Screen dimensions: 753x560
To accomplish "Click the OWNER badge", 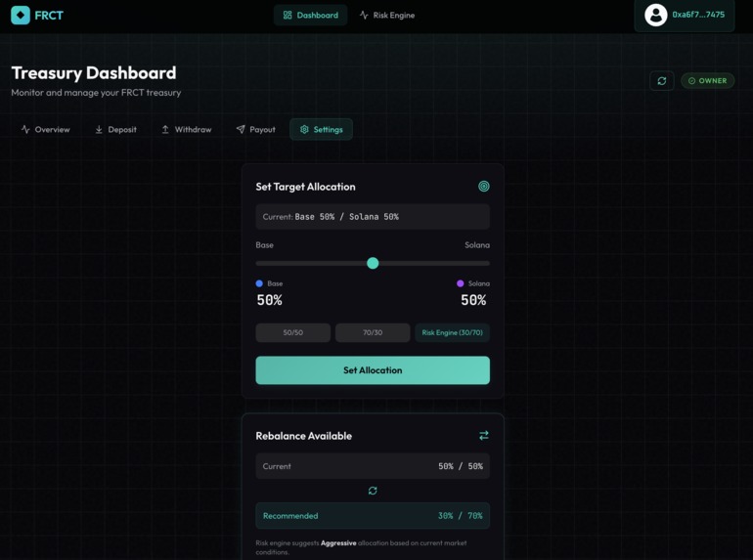I will [707, 80].
